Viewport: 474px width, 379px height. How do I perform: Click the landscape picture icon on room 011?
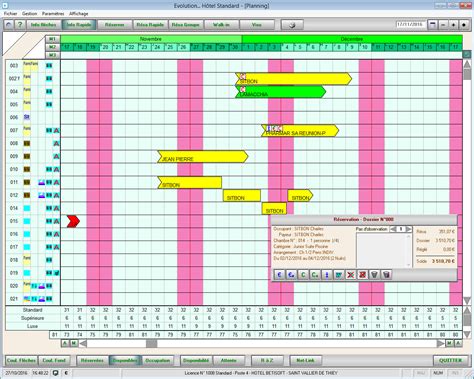coord(42,182)
